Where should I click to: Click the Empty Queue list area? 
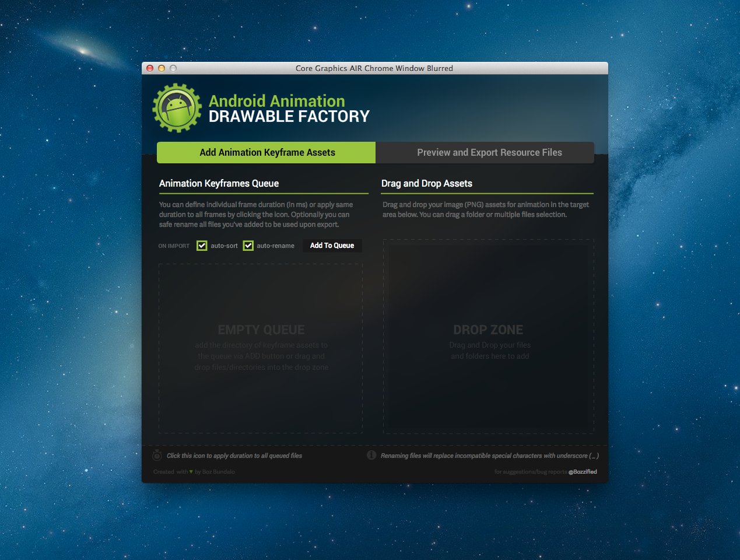click(x=261, y=348)
